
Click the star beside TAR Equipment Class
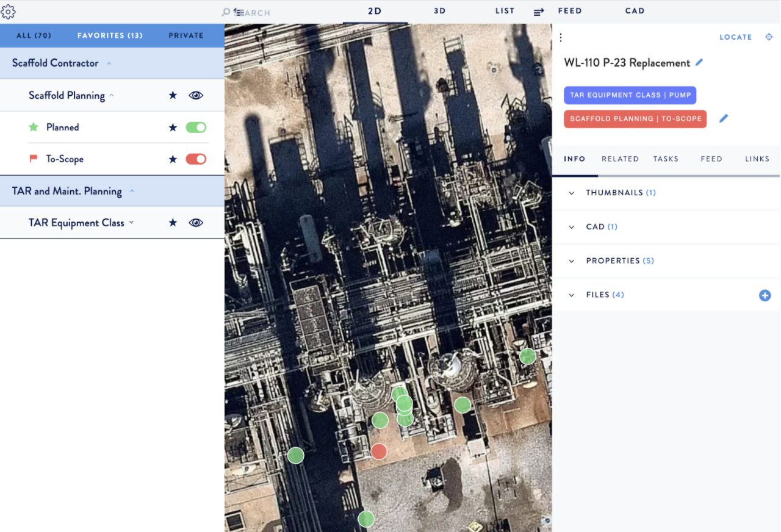click(173, 223)
